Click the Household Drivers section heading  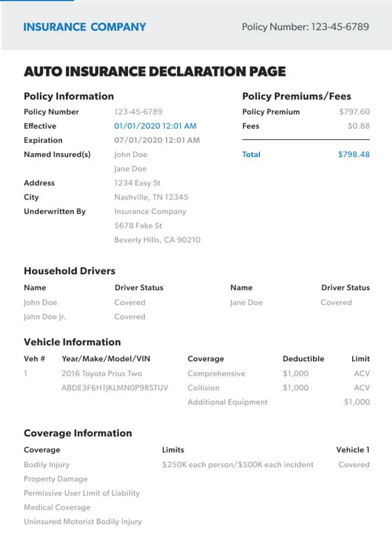(69, 271)
